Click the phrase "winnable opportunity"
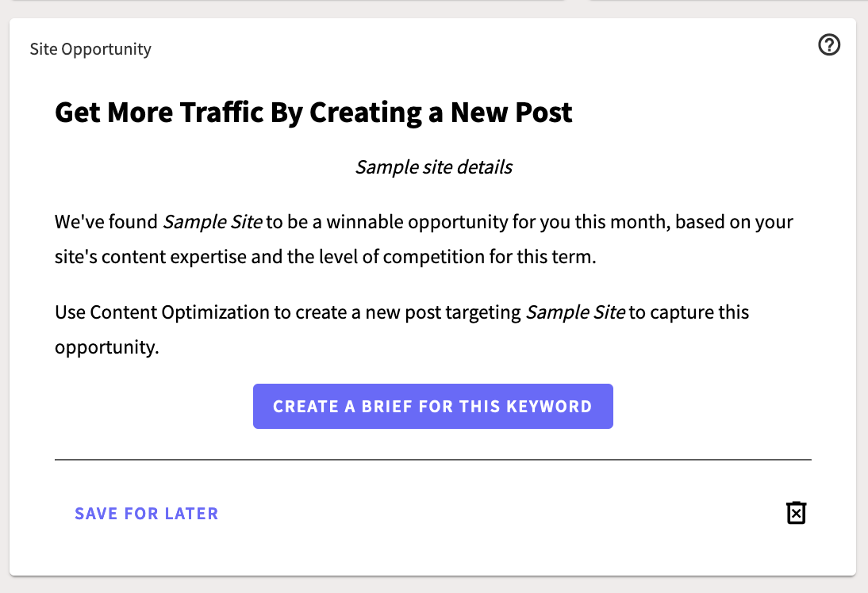868x593 pixels. 417,222
